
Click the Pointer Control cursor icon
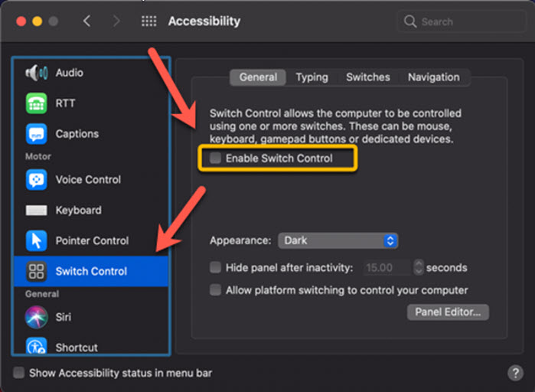36,240
